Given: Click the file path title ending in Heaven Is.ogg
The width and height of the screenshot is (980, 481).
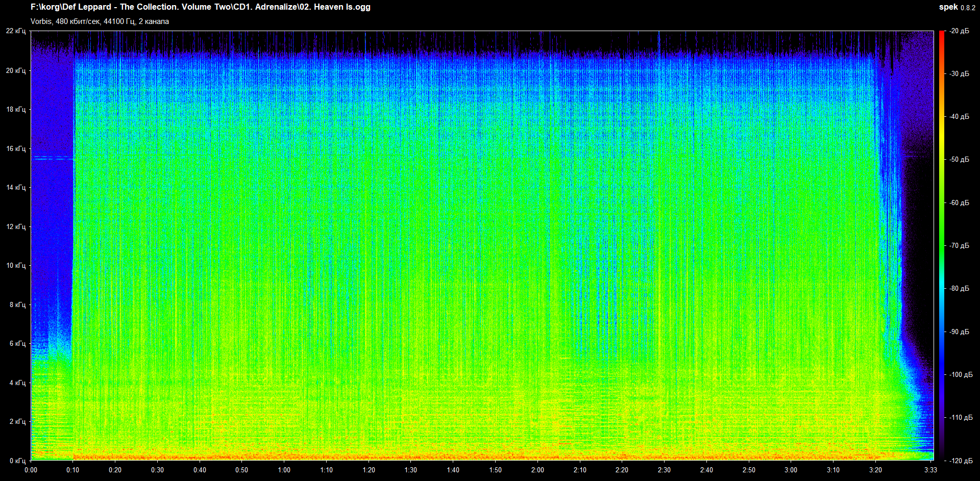Looking at the screenshot, I should (x=200, y=7).
